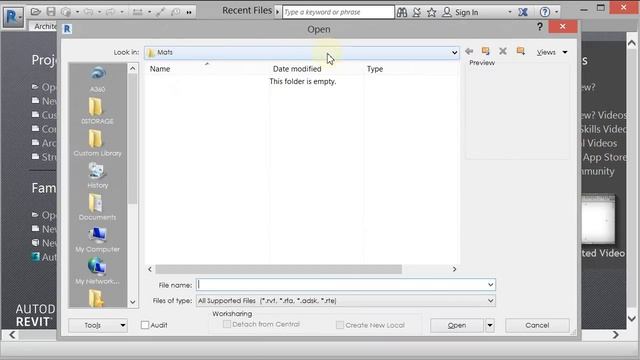640x360 pixels.
Task: Click in the File name input field
Action: [341, 285]
